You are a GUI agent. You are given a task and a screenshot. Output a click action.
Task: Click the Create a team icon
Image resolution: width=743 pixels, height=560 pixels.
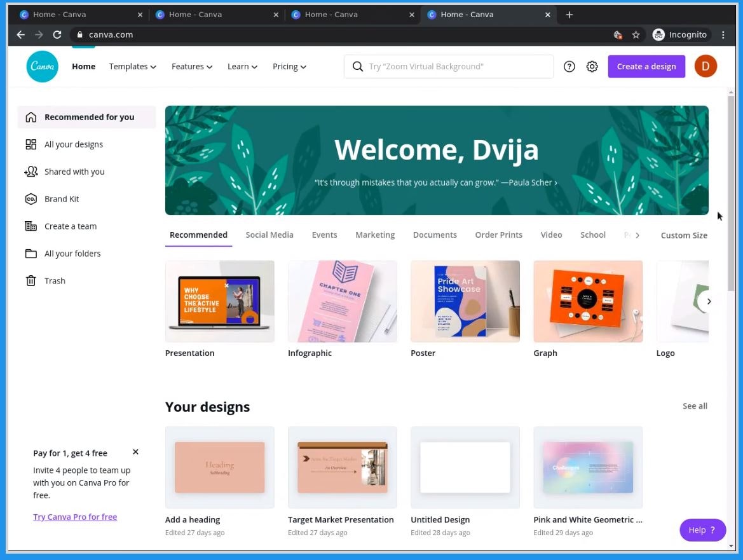tap(31, 226)
